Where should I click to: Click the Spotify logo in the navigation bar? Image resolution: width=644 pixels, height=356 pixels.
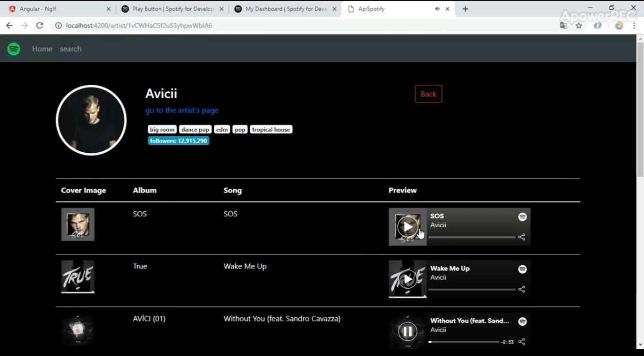pyautogui.click(x=14, y=49)
